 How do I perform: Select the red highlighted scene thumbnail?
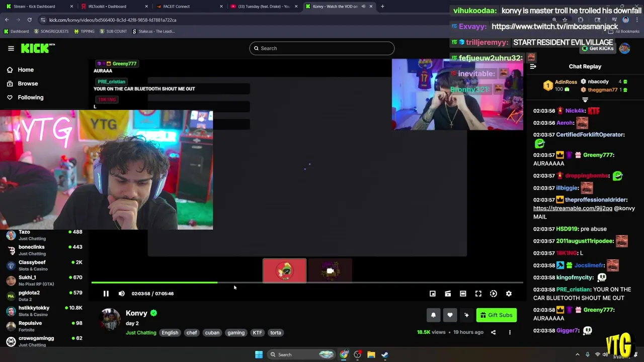tap(284, 270)
